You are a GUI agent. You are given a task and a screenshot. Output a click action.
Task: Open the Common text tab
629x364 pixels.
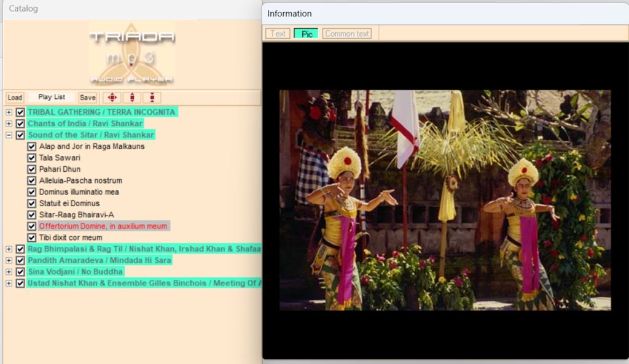(347, 34)
